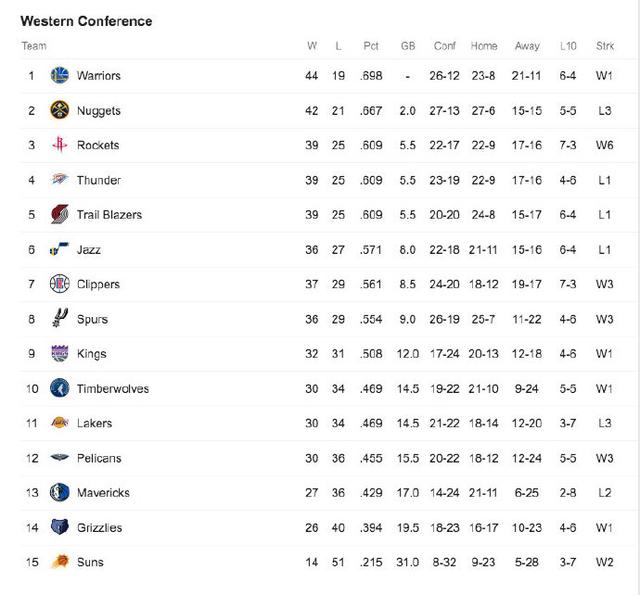This screenshot has width=640, height=595.
Task: Click the Pct column header
Action: (371, 46)
